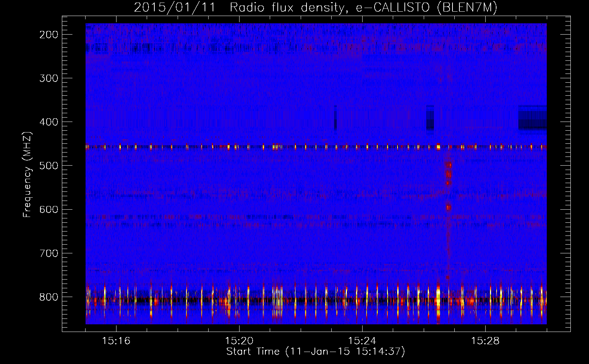This screenshot has width=589, height=364.
Task: Click the 15:16 time tick label
Action: click(x=116, y=341)
